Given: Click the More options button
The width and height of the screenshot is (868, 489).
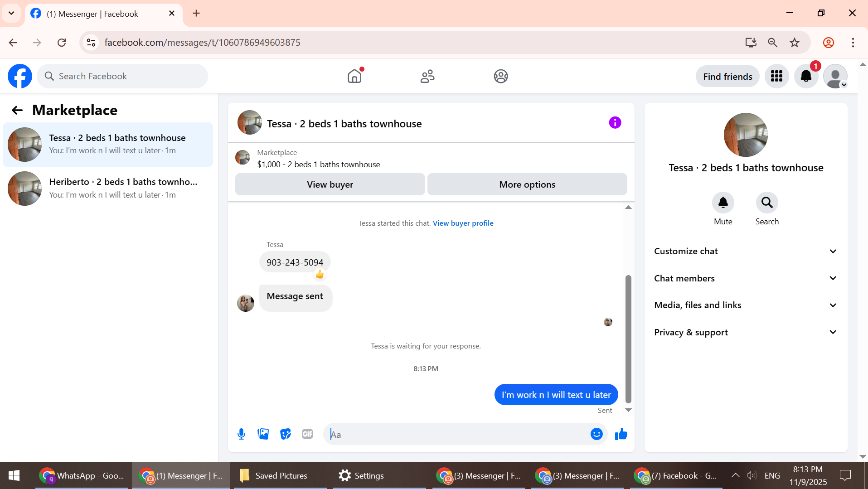Looking at the screenshot, I should click(527, 184).
